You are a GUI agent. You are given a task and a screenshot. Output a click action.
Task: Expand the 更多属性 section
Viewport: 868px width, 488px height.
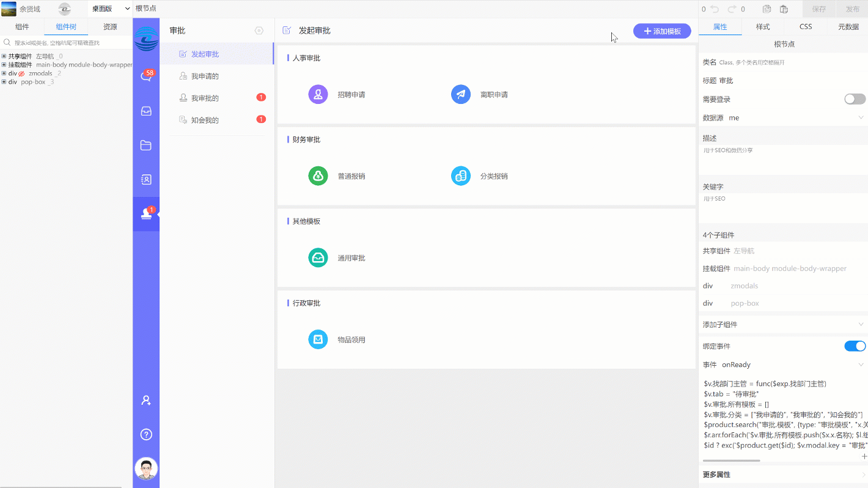coord(783,475)
